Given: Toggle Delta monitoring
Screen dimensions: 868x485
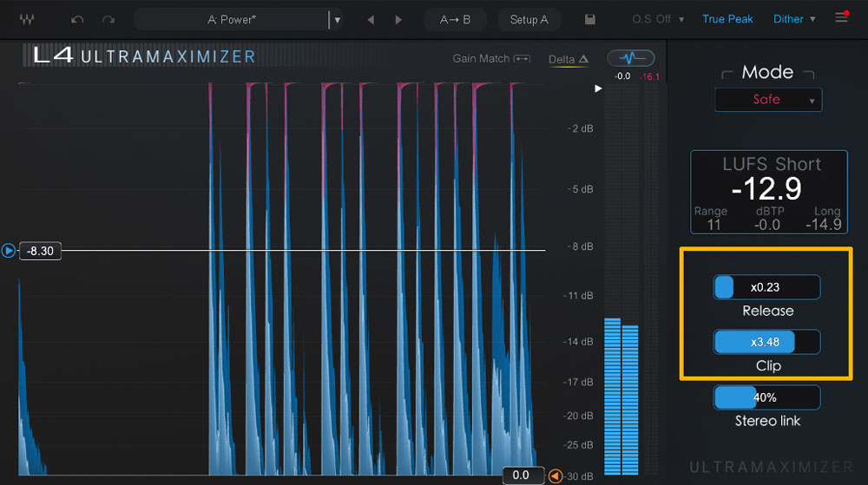Looking at the screenshot, I should pyautogui.click(x=569, y=59).
